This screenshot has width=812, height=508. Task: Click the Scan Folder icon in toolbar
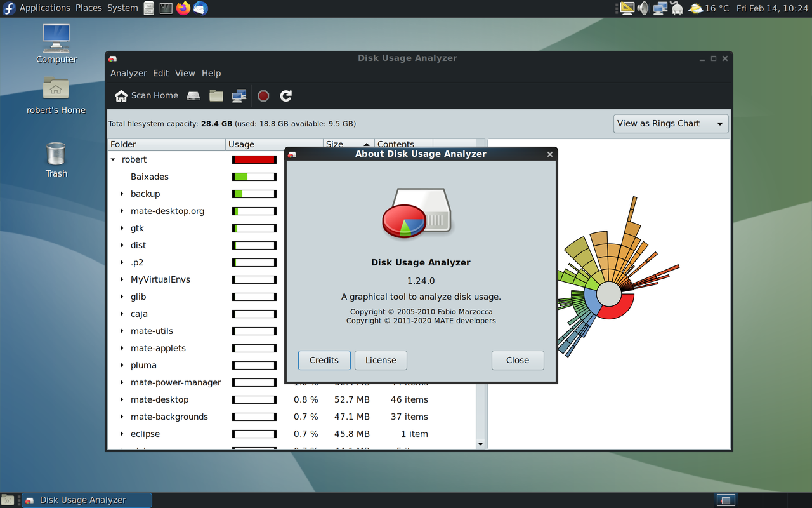[216, 96]
